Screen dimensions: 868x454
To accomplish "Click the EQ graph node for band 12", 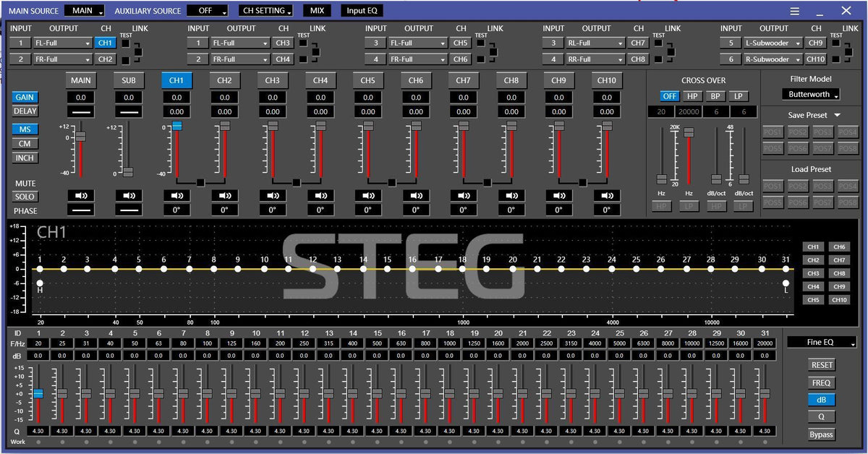I will pyautogui.click(x=312, y=269).
